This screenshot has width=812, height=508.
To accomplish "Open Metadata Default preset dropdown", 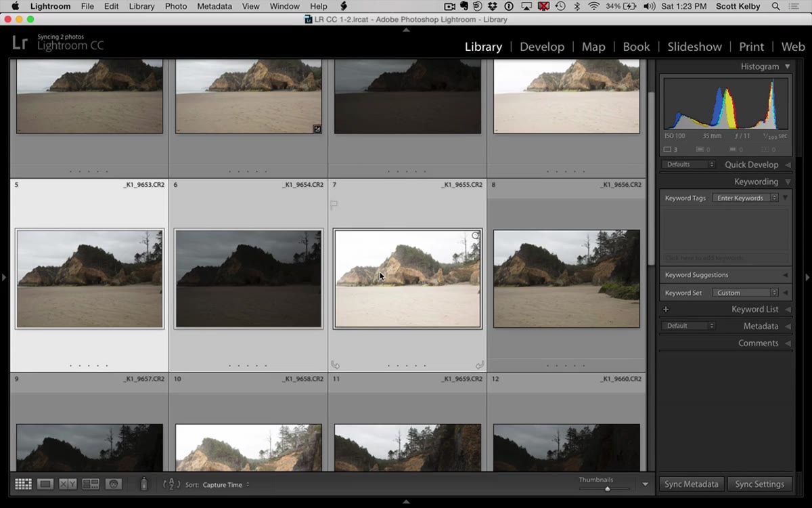I will coord(688,326).
